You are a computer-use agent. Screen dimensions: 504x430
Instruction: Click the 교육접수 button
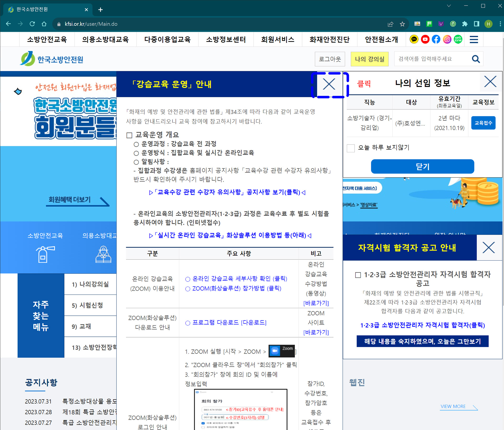[x=483, y=123]
